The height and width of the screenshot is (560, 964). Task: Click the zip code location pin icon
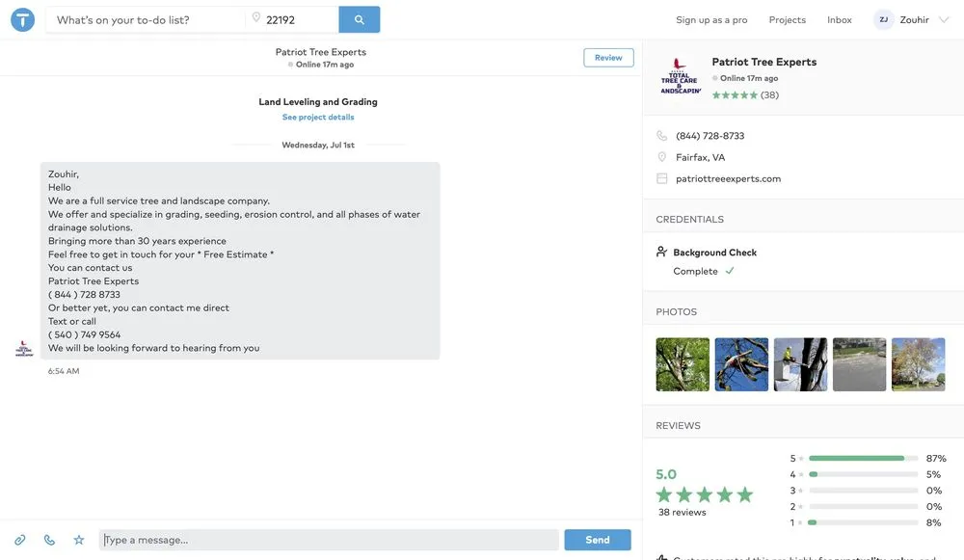[x=256, y=19]
